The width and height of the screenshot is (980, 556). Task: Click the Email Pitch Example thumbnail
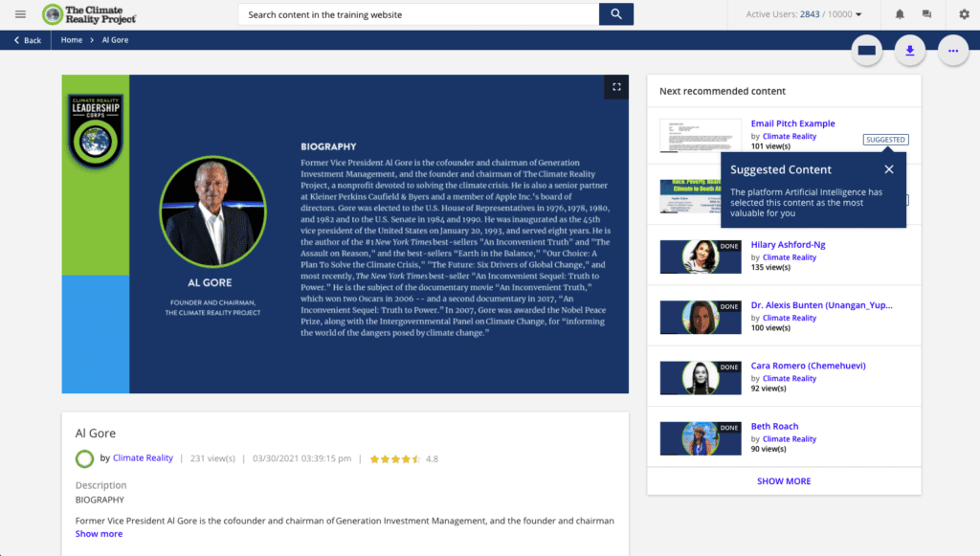coord(700,135)
